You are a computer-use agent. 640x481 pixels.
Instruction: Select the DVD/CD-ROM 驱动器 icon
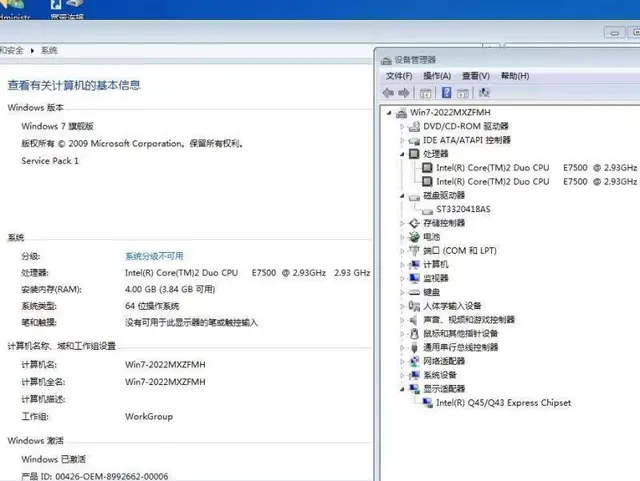pyautogui.click(x=414, y=127)
